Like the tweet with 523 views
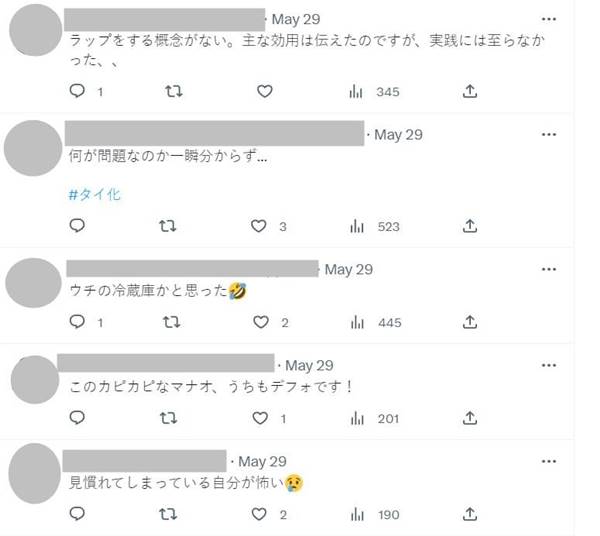Viewport: 600px width, 536px height. click(259, 226)
